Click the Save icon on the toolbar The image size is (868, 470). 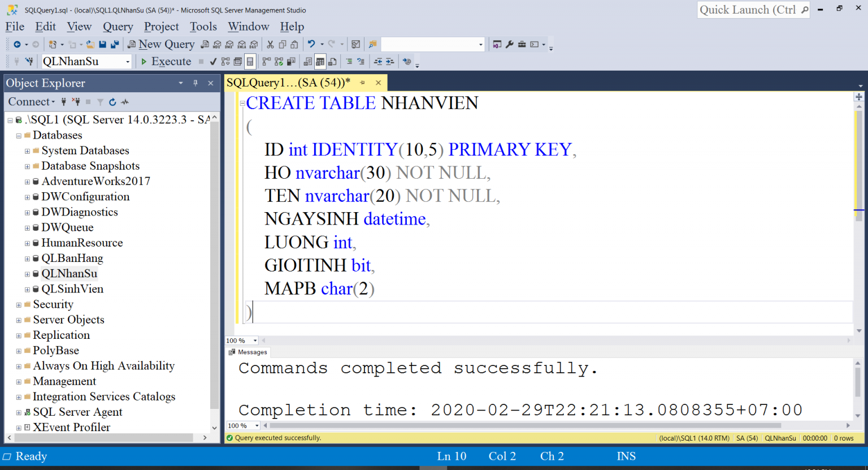[102, 44]
